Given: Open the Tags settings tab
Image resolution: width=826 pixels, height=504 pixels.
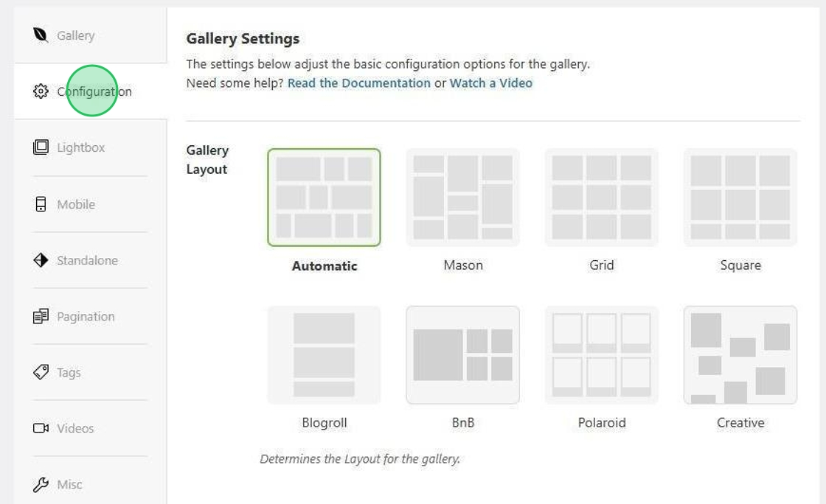Looking at the screenshot, I should (68, 372).
